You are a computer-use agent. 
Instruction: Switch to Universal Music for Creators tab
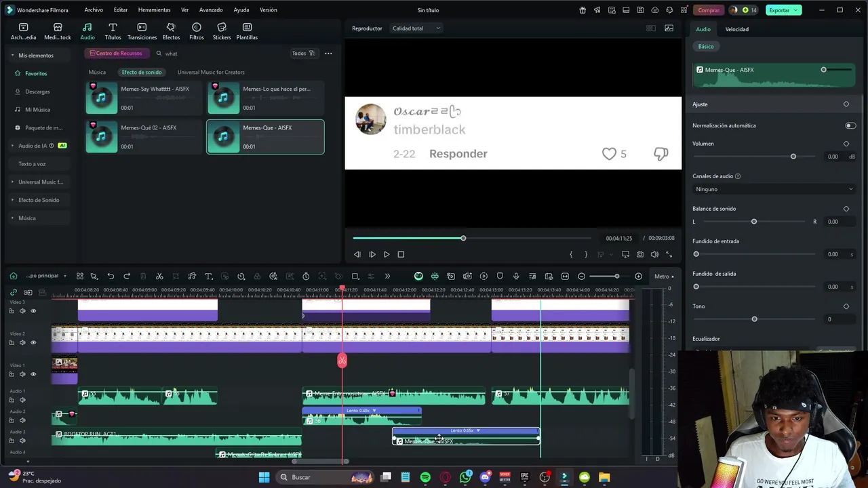point(211,72)
